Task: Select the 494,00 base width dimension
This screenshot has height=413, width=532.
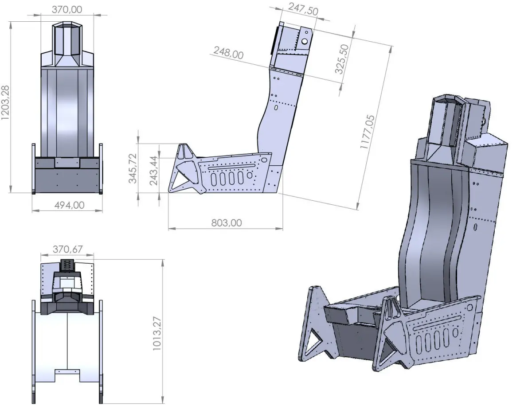Action: pyautogui.click(x=69, y=205)
